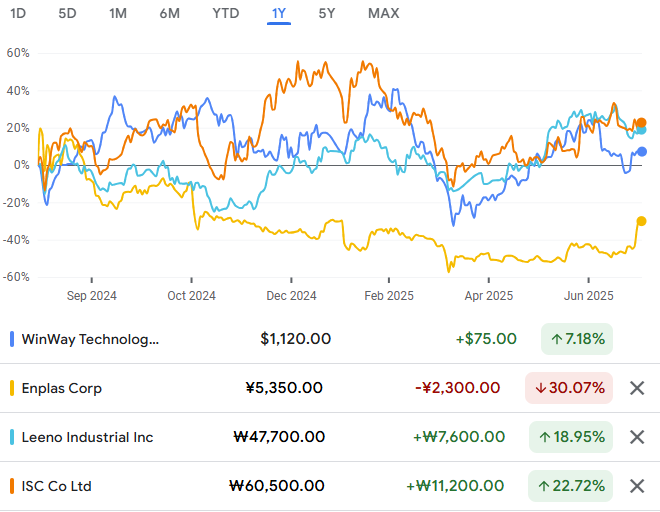Click the Feb 2025 axis label
This screenshot has width=660, height=512.
[389, 296]
